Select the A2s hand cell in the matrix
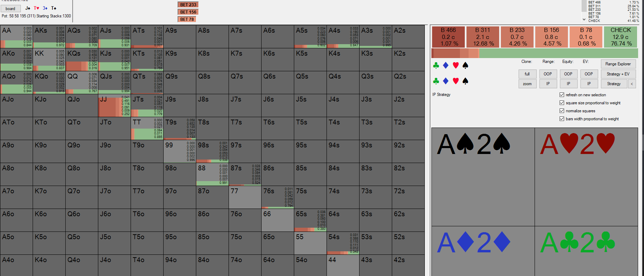The height and width of the screenshot is (276, 644). coord(408,36)
